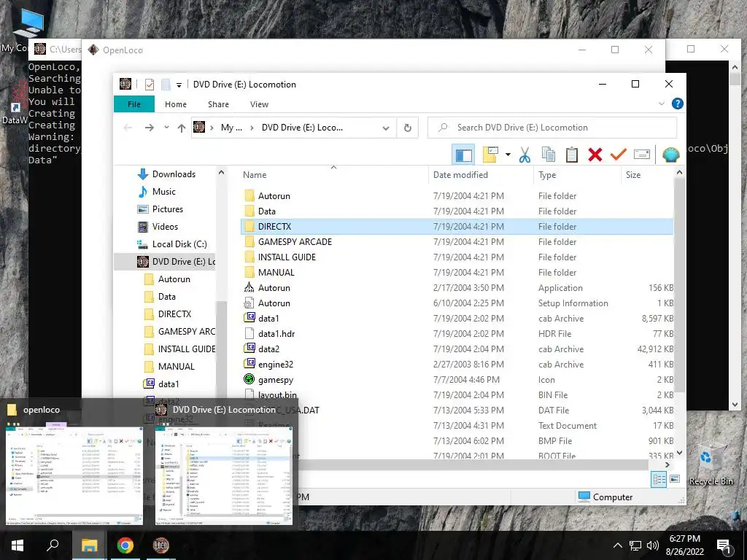This screenshot has height=560, width=747.
Task: Open the File ribbon tab
Action: point(134,104)
